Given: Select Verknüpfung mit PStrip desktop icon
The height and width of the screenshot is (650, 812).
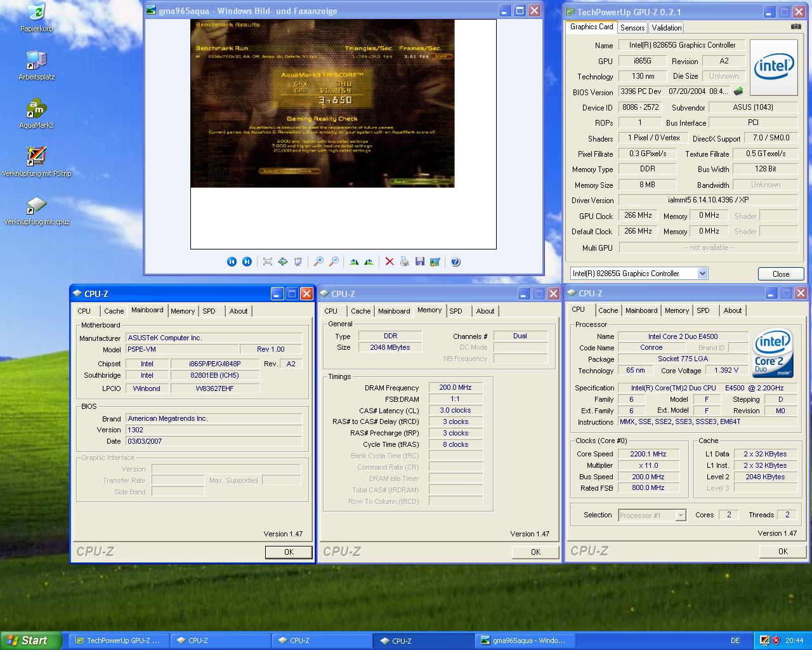Looking at the screenshot, I should click(x=36, y=162).
